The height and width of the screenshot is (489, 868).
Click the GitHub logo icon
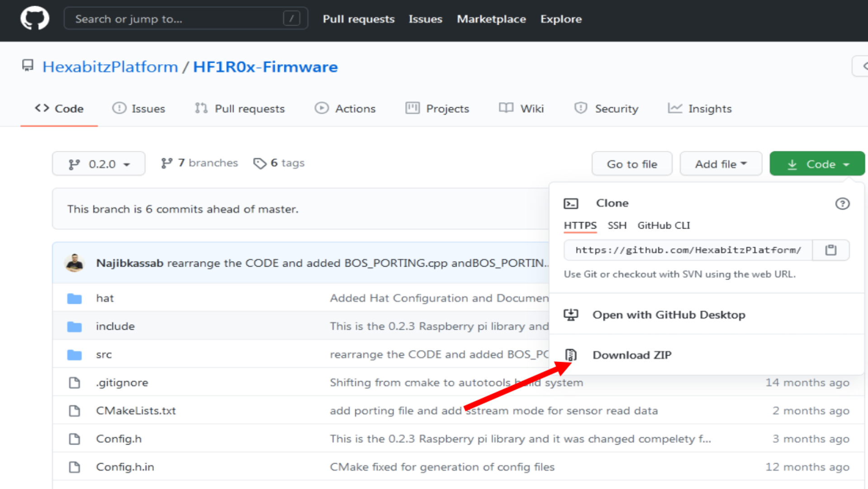pyautogui.click(x=34, y=18)
